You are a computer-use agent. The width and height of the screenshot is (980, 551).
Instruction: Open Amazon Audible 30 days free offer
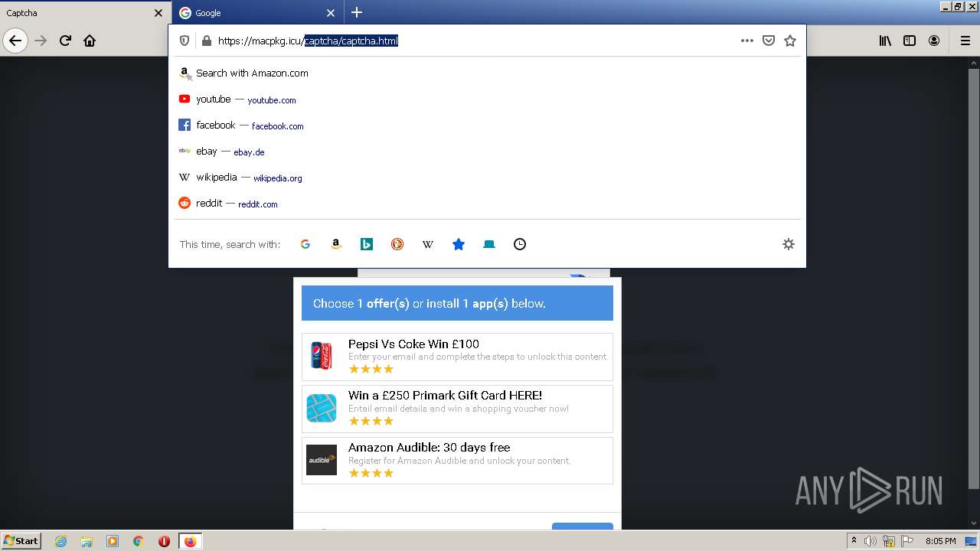457,461
